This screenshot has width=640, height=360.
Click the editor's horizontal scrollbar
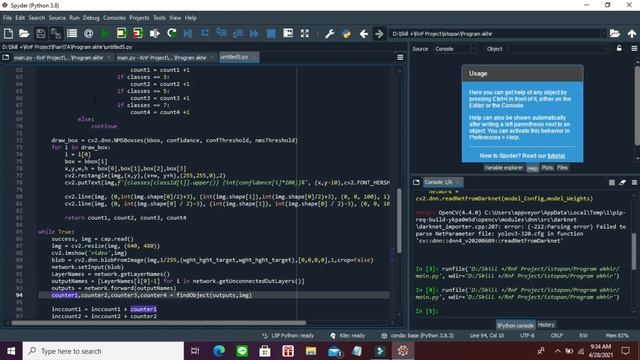click(x=158, y=322)
